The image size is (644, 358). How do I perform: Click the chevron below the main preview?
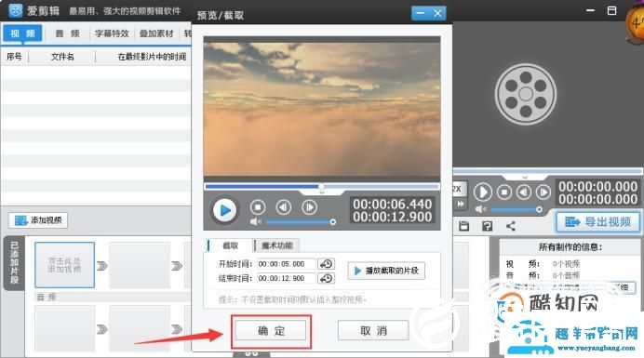point(525,177)
